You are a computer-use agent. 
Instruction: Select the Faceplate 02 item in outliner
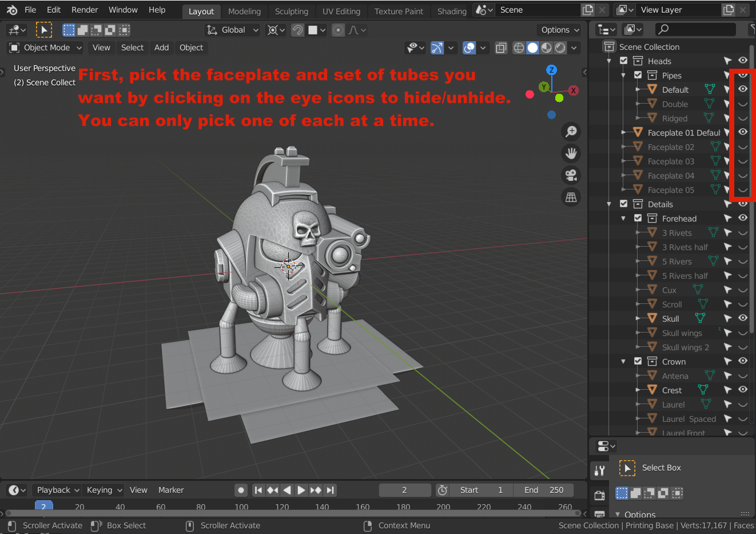pyautogui.click(x=670, y=147)
